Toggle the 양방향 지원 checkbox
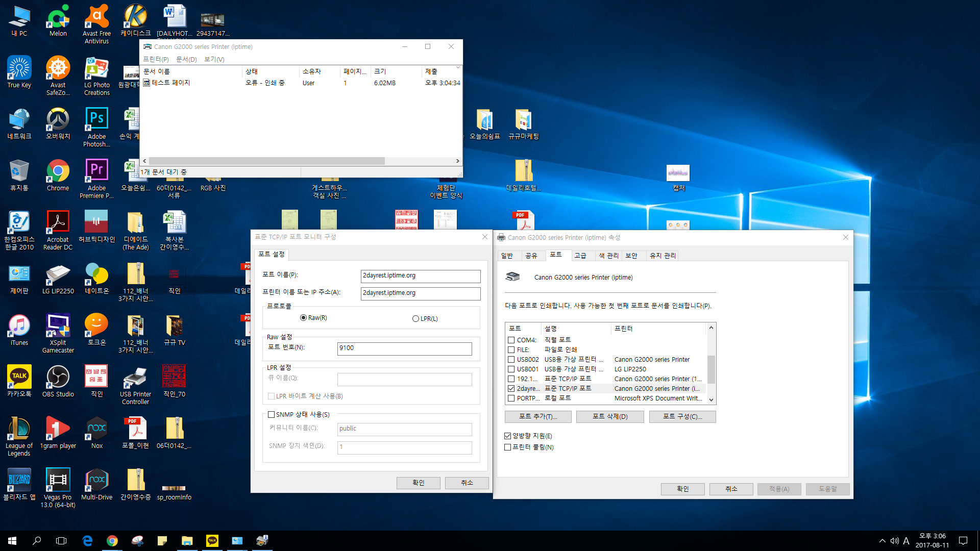 tap(528, 436)
